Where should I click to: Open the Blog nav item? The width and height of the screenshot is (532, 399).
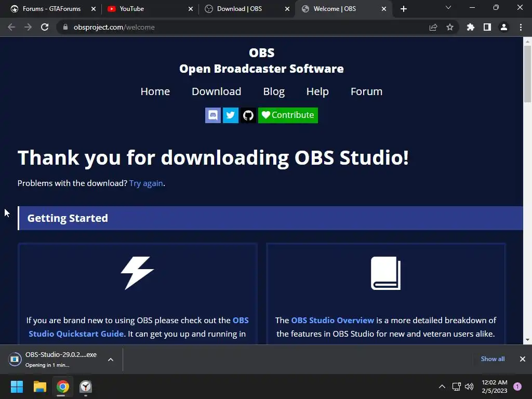click(274, 91)
